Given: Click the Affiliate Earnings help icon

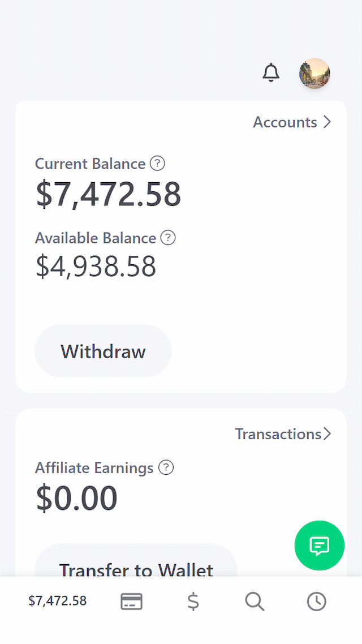Looking at the screenshot, I should pos(166,467).
